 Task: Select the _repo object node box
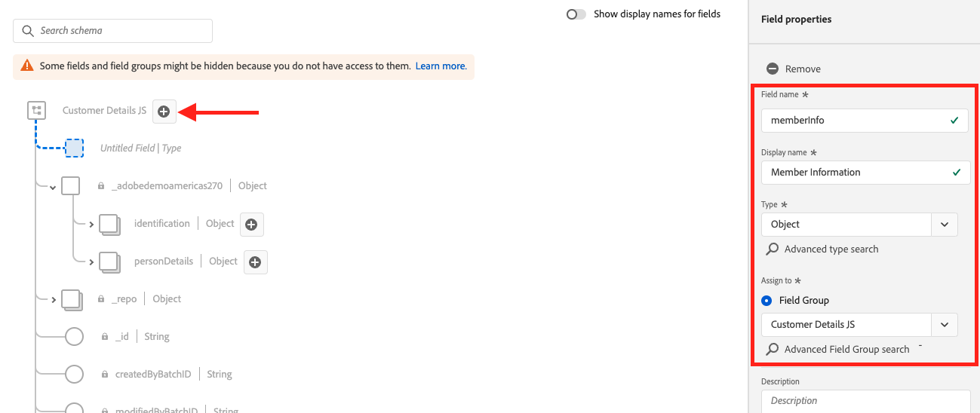(x=72, y=299)
